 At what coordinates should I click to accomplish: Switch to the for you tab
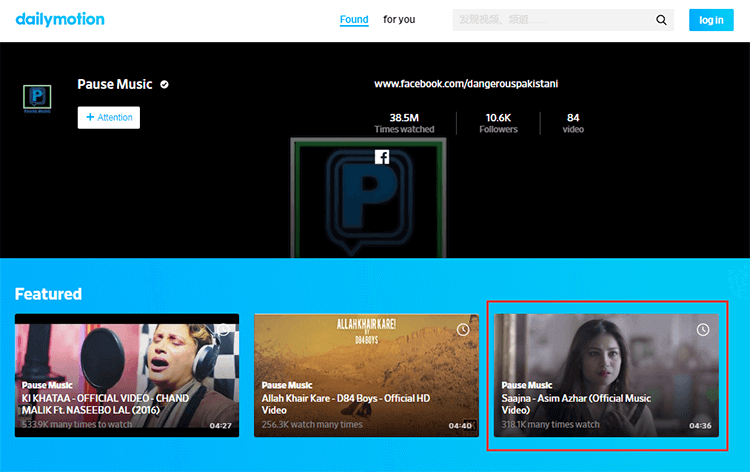pyautogui.click(x=399, y=20)
